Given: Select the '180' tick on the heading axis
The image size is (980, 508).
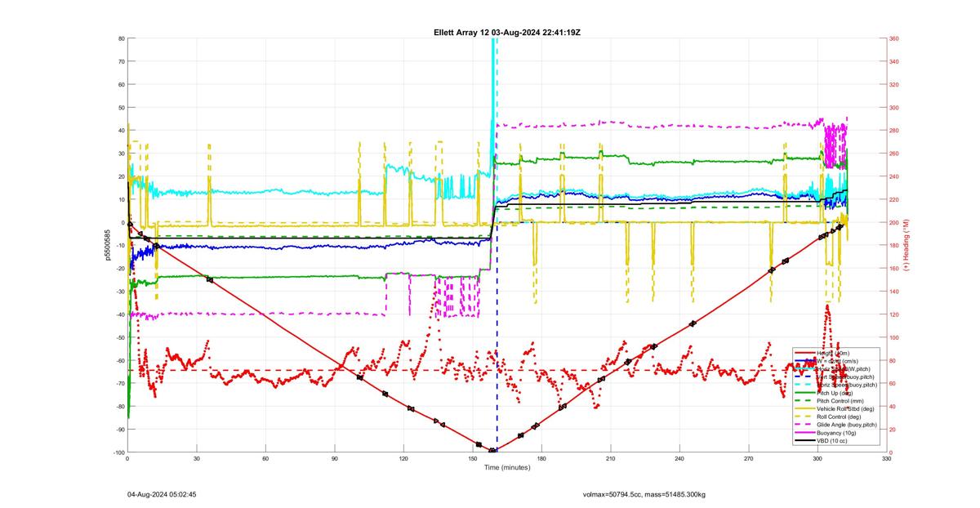Looking at the screenshot, I should tap(894, 246).
